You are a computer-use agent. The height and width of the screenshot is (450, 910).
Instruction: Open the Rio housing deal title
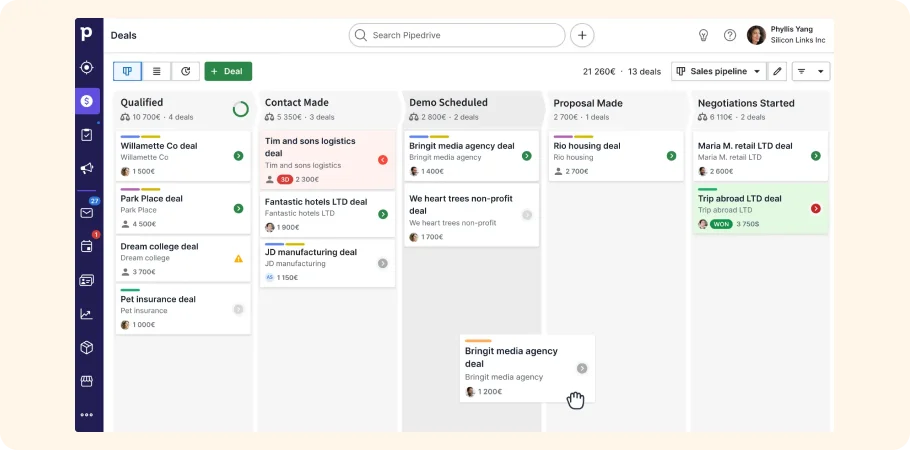pyautogui.click(x=587, y=146)
